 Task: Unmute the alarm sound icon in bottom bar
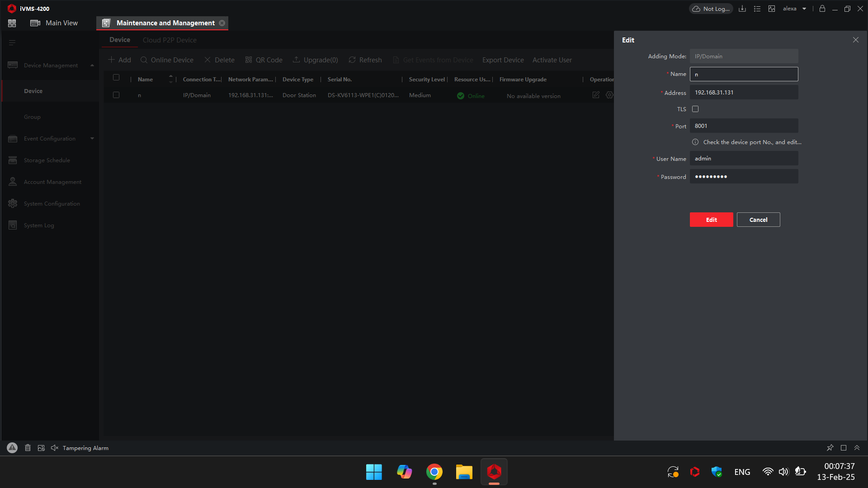point(54,447)
